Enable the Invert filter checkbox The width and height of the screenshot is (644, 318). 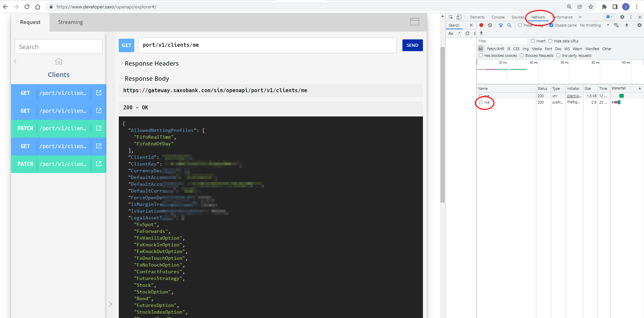click(533, 41)
